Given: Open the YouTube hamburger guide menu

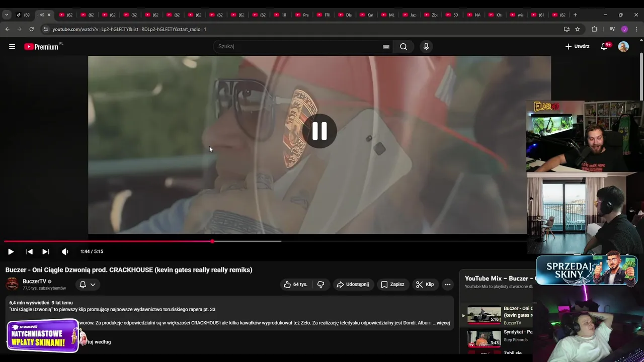Looking at the screenshot, I should (x=12, y=47).
